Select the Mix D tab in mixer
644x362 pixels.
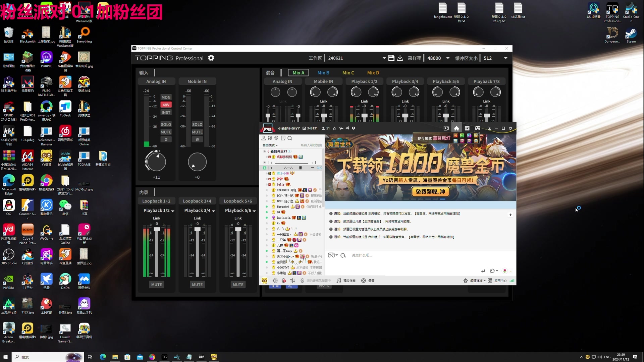373,72
